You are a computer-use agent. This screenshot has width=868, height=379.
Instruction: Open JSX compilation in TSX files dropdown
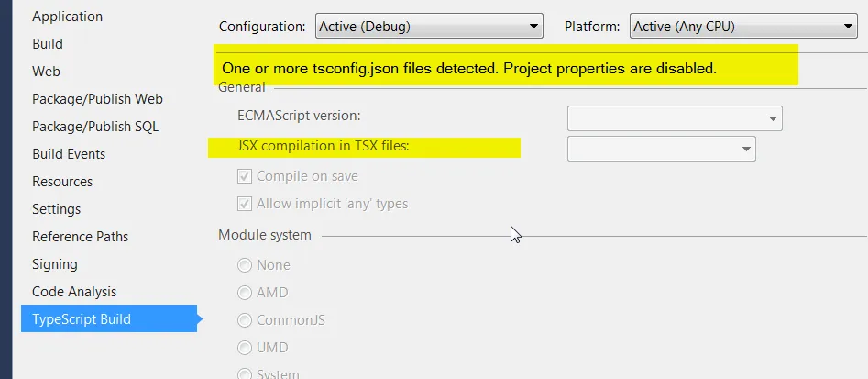pyautogui.click(x=662, y=148)
